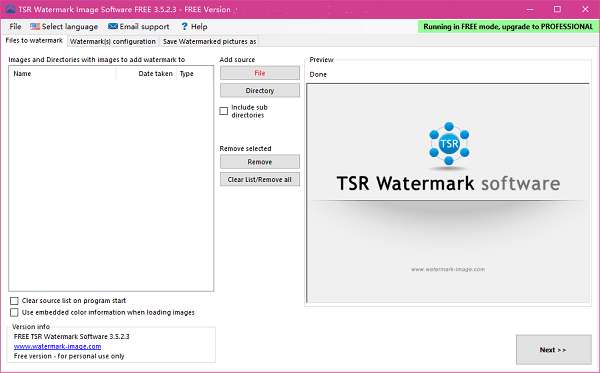Viewport: 600px width, 373px height.
Task: Click the Directory button
Action: [260, 91]
